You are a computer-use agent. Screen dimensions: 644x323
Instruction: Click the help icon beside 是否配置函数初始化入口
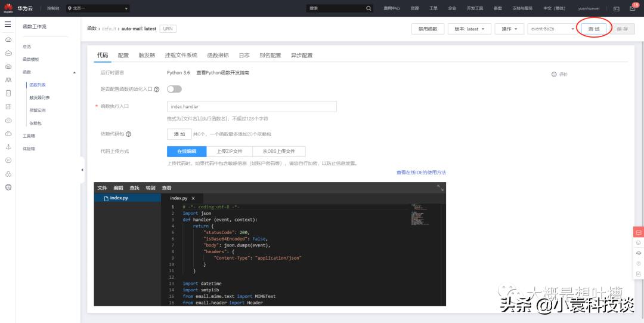pyautogui.click(x=156, y=90)
